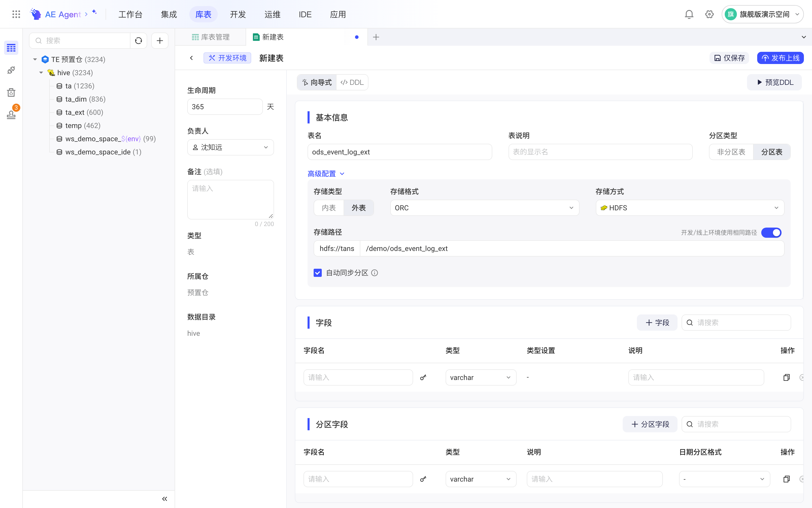Open the 开发 top menu

238,14
